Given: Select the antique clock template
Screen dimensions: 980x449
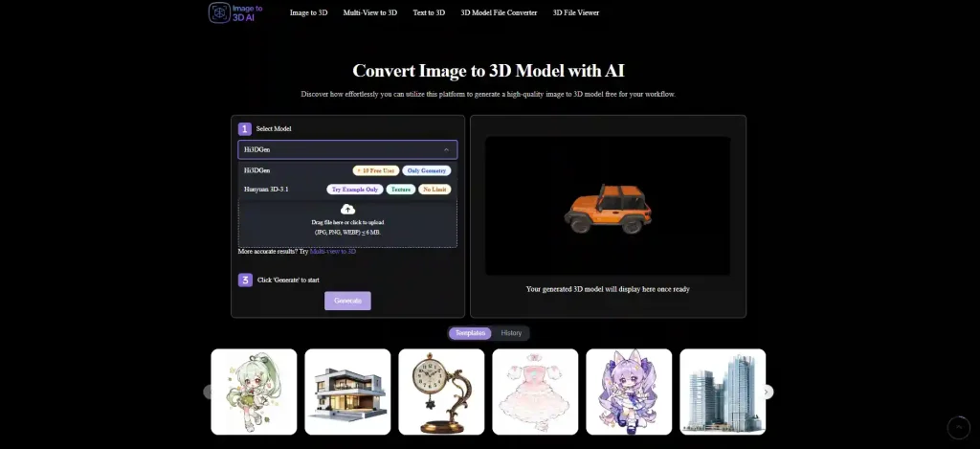Looking at the screenshot, I should (x=441, y=392).
